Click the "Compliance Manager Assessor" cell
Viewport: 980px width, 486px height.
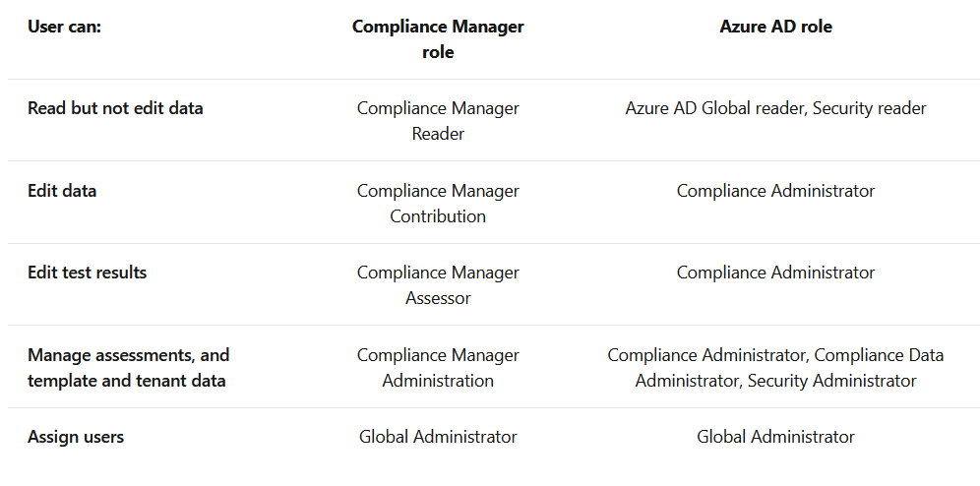pyautogui.click(x=438, y=285)
